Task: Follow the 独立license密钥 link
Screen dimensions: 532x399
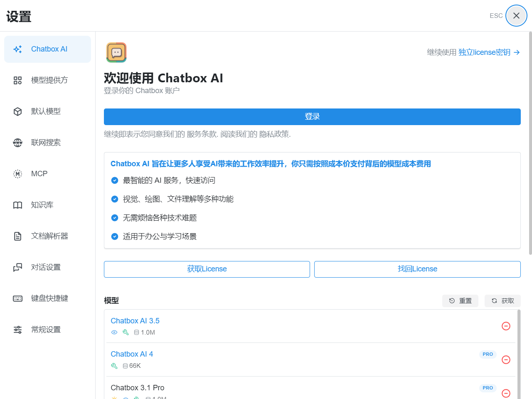Action: coord(489,52)
